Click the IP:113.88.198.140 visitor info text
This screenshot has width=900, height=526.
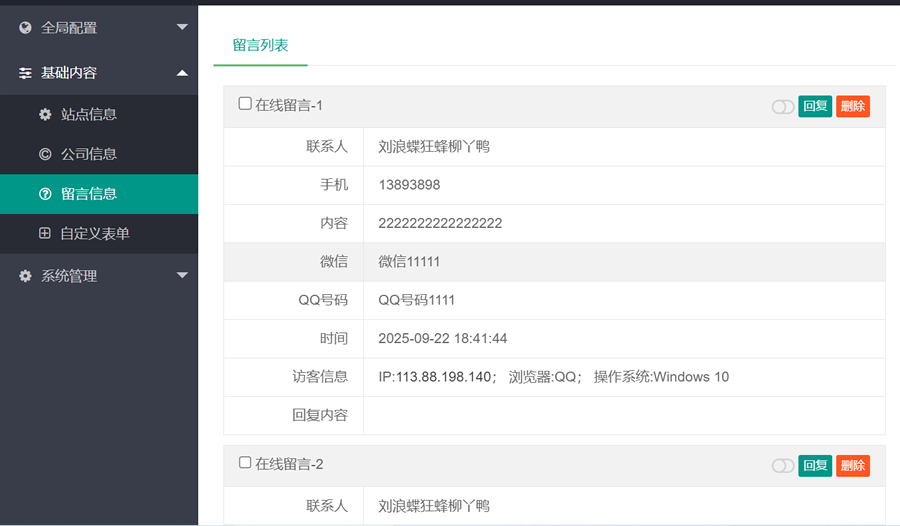tap(437, 377)
